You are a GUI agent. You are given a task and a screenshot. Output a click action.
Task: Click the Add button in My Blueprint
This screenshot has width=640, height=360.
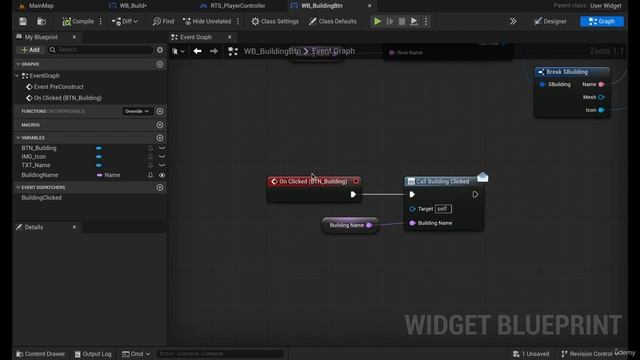click(31, 50)
